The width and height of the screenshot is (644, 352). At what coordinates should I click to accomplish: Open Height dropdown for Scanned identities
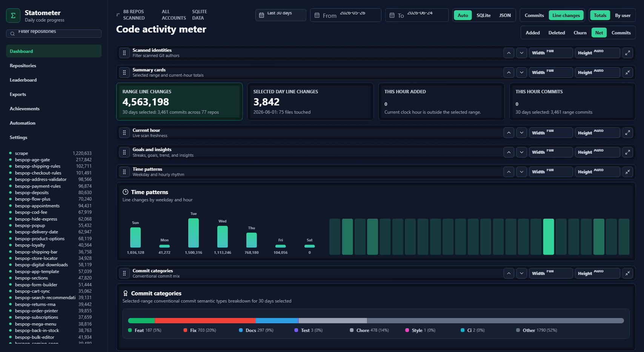click(598, 53)
